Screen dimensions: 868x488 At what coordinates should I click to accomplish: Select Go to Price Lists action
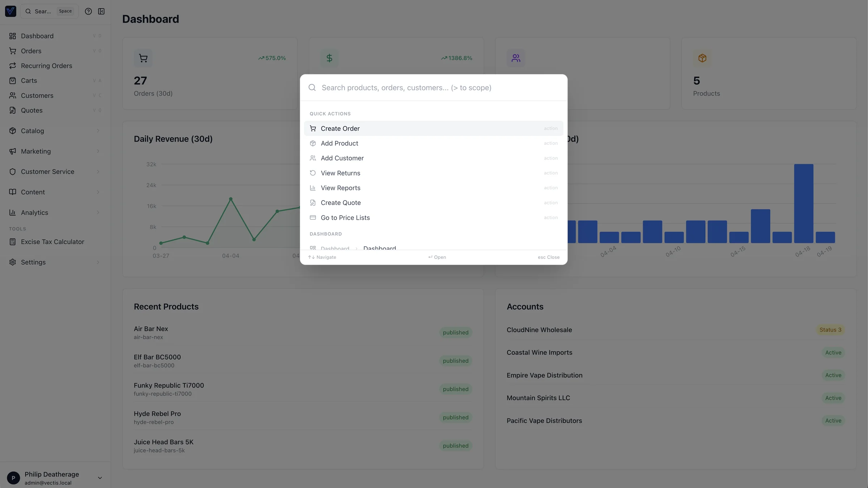345,218
